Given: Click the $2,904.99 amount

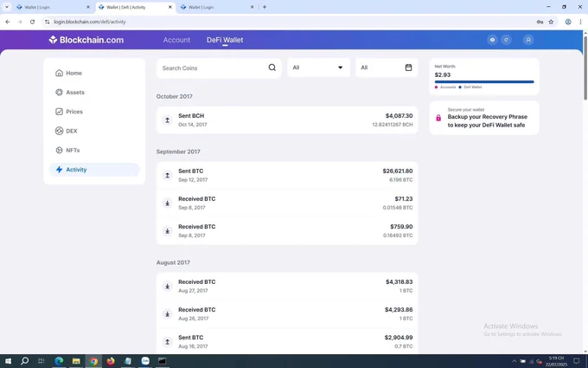Looking at the screenshot, I should (x=399, y=337).
